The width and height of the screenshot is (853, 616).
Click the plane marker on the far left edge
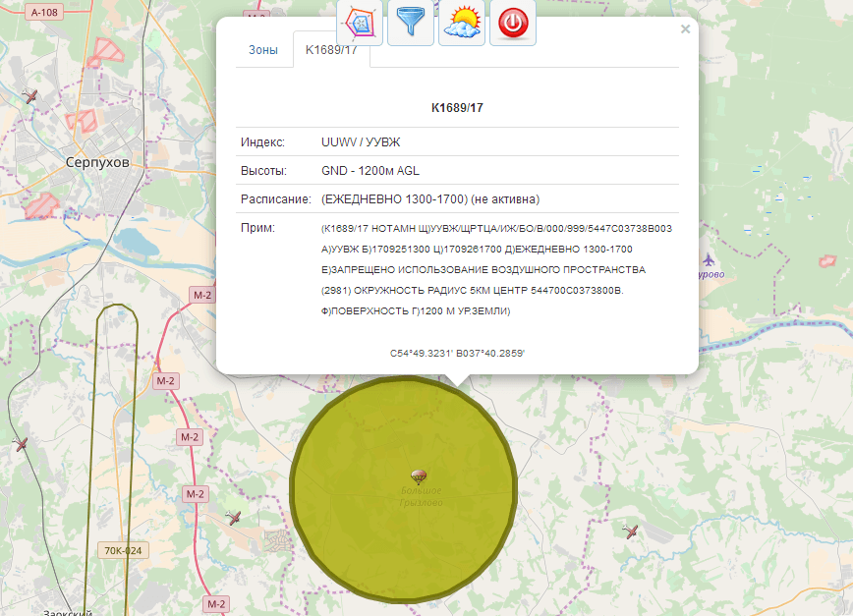pyautogui.click(x=22, y=445)
